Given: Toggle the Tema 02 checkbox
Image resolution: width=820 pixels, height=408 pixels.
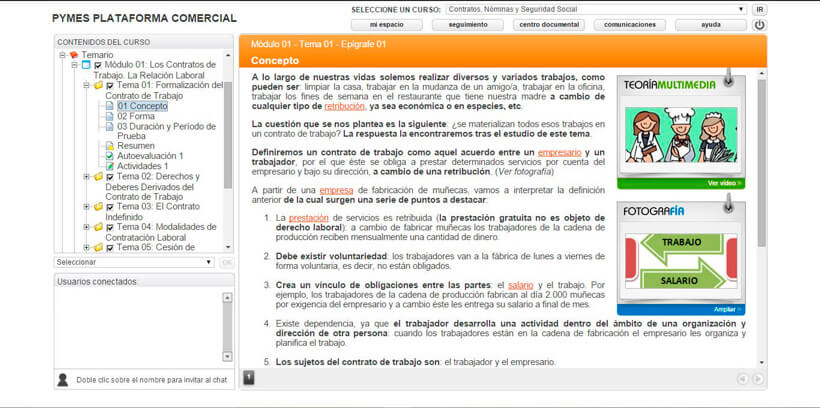Looking at the screenshot, I should [x=110, y=177].
